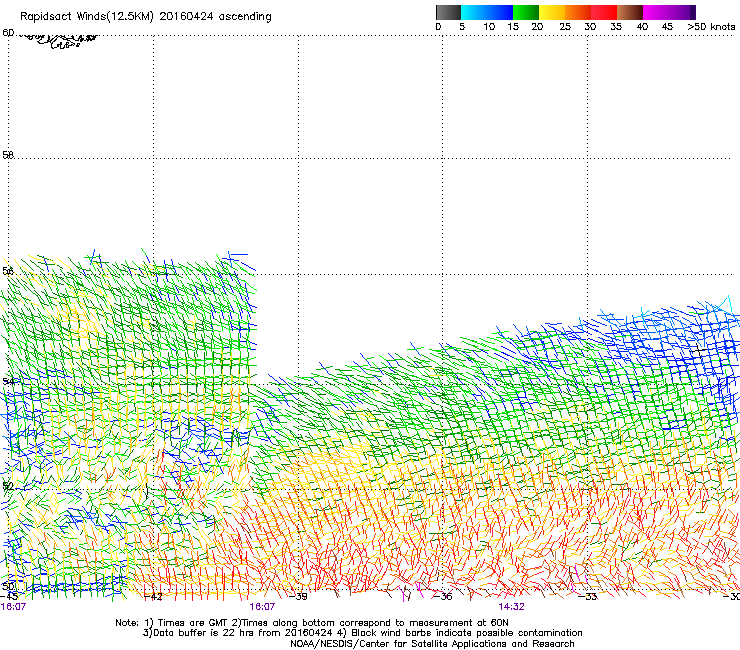The image size is (740, 650).
Task: Click the "35" label under the color bar
Action: coord(616,27)
